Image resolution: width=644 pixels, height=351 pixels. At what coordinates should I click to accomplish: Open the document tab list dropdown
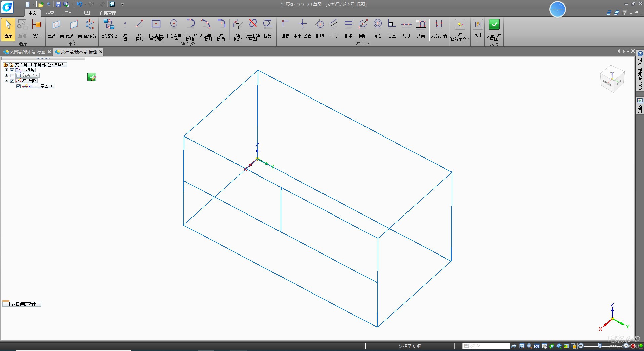(628, 51)
